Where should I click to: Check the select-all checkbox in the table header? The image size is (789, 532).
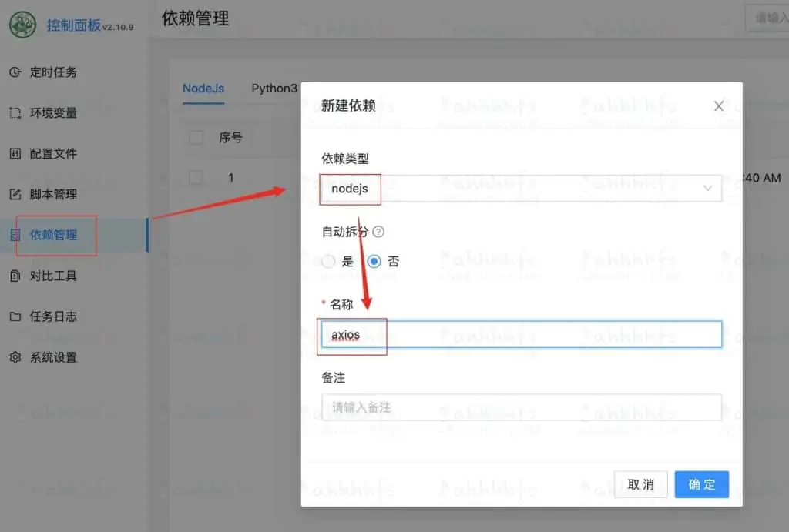195,137
